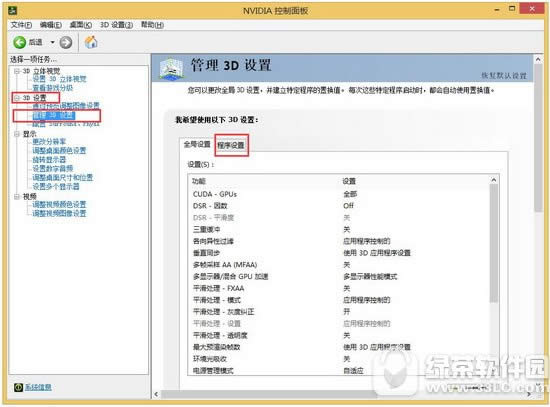Switch to the 程序设置 tab
The height and width of the screenshot is (407, 550).
(231, 145)
